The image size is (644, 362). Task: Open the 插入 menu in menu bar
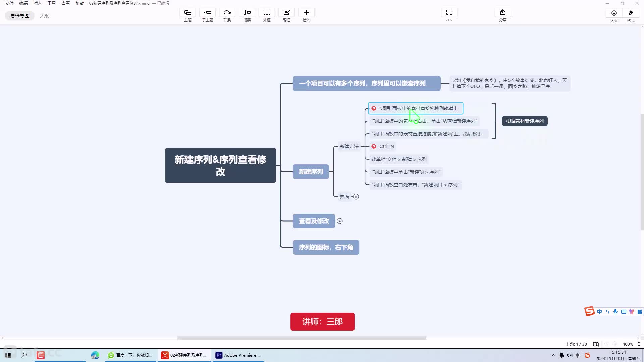coord(38,3)
